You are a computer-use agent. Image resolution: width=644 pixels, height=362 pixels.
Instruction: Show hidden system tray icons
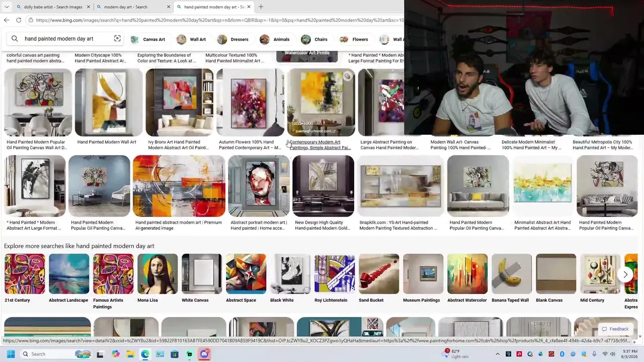(x=498, y=354)
